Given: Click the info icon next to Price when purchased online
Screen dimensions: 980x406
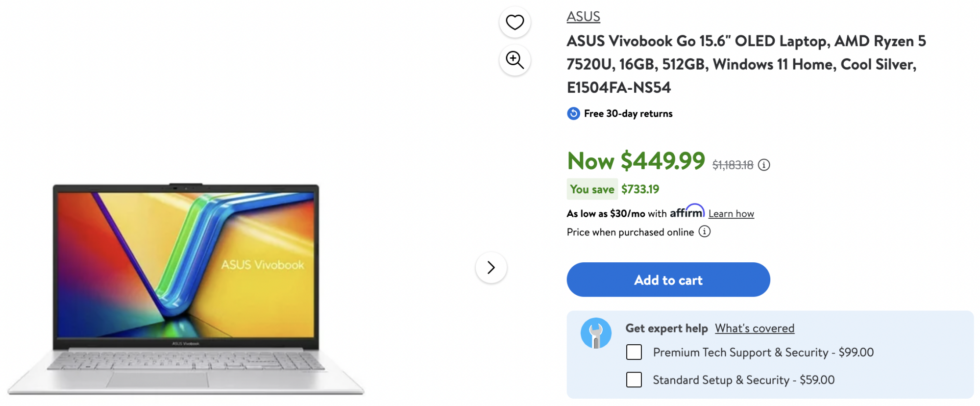Looking at the screenshot, I should click(x=705, y=232).
